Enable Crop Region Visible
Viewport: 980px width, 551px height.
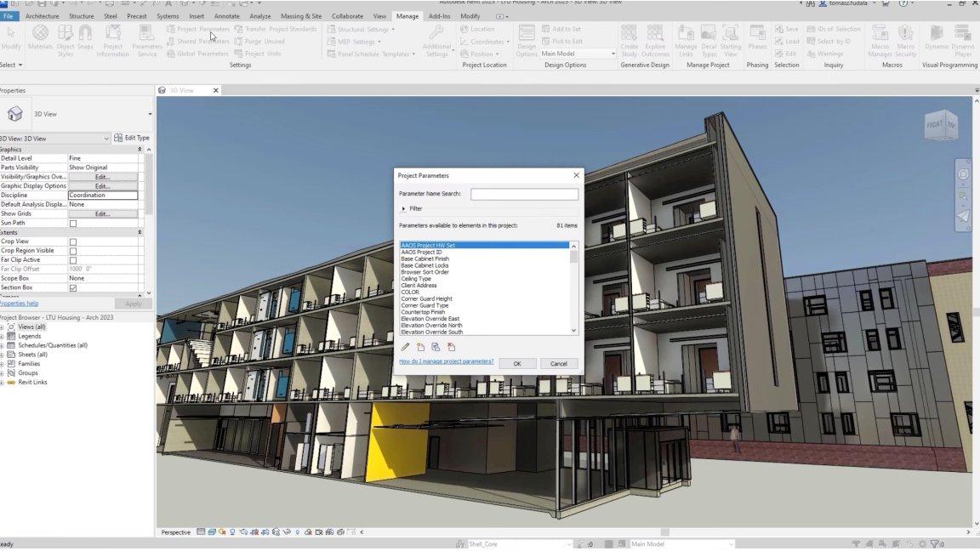click(74, 249)
